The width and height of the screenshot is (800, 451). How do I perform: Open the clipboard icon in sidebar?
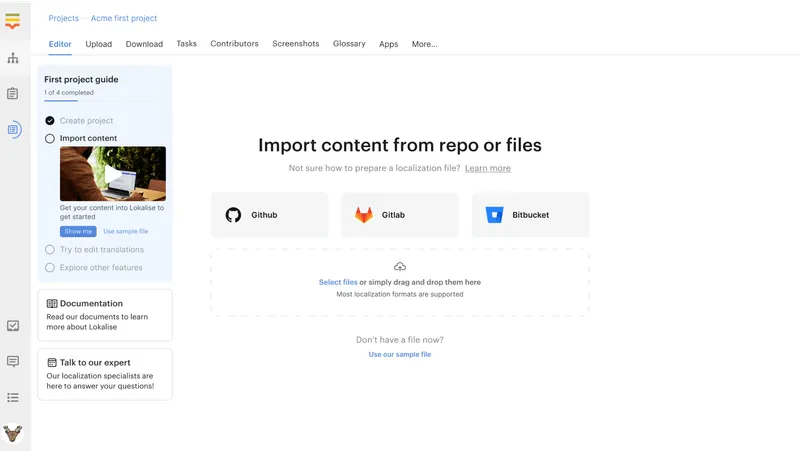[x=13, y=94]
